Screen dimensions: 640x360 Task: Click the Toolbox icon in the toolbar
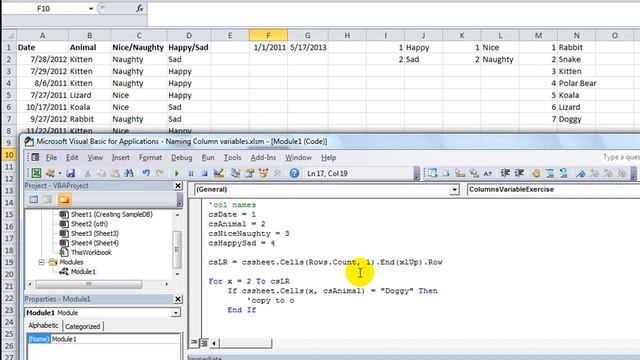[x=278, y=173]
